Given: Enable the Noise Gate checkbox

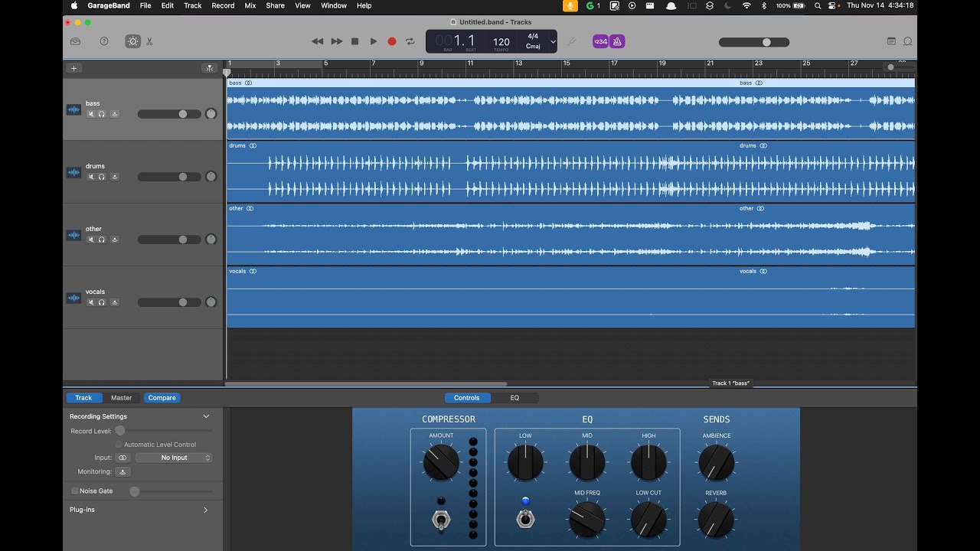Looking at the screenshot, I should 74,491.
